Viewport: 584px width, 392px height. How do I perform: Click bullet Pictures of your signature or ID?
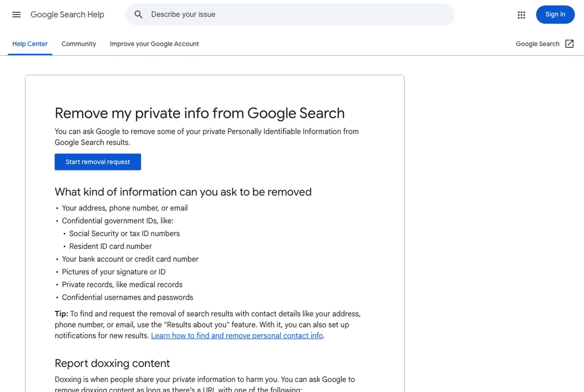point(114,272)
